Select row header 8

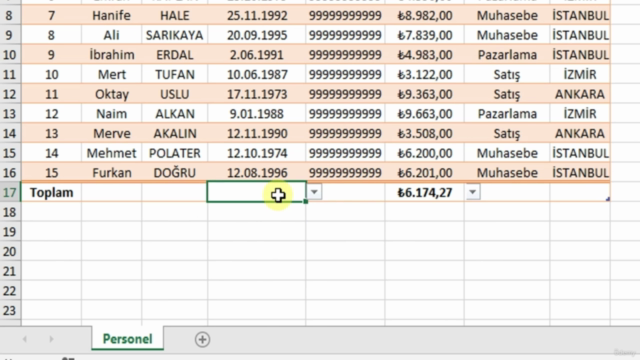tap(10, 16)
